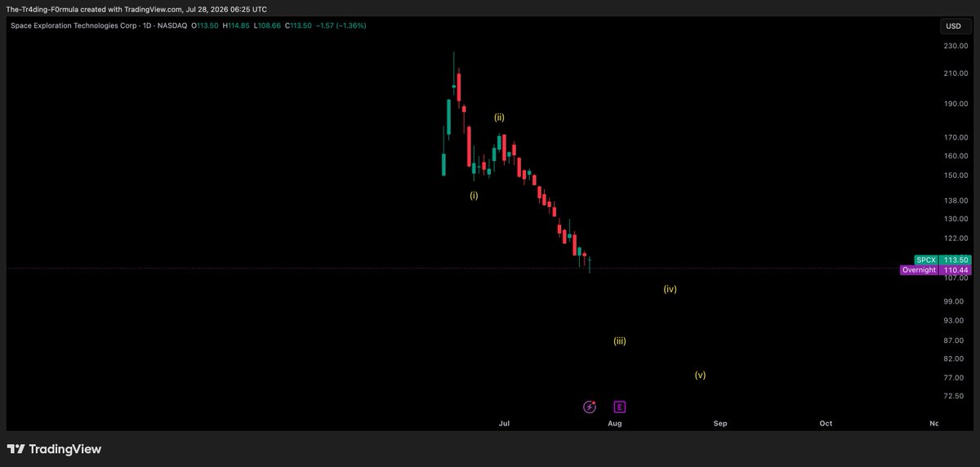Image resolution: width=980 pixels, height=467 pixels.
Task: Click the 138.00 price axis value
Action: click(955, 200)
